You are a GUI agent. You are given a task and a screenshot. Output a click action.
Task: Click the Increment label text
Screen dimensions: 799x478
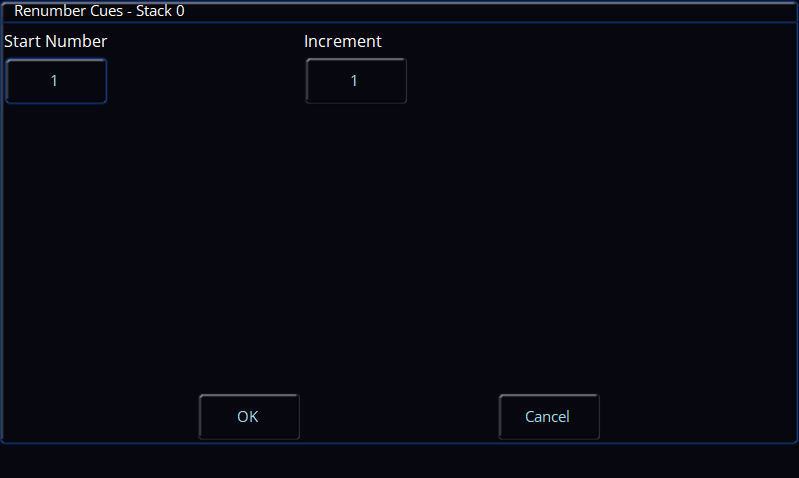coord(342,41)
